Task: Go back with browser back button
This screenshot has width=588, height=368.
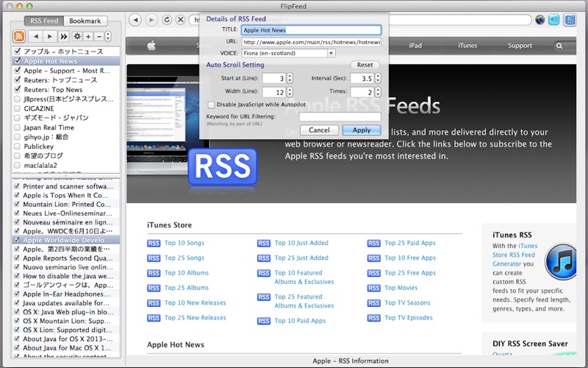Action: click(x=135, y=20)
